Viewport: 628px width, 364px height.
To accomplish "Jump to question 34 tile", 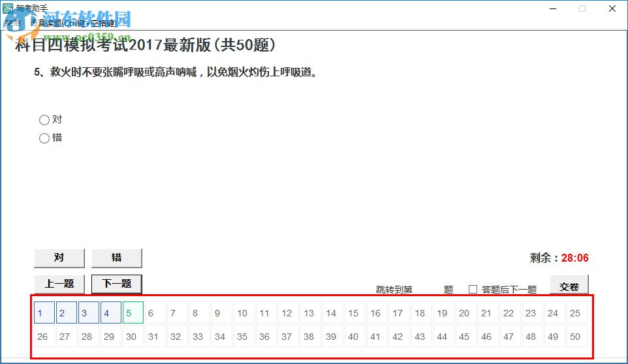I will tap(222, 336).
